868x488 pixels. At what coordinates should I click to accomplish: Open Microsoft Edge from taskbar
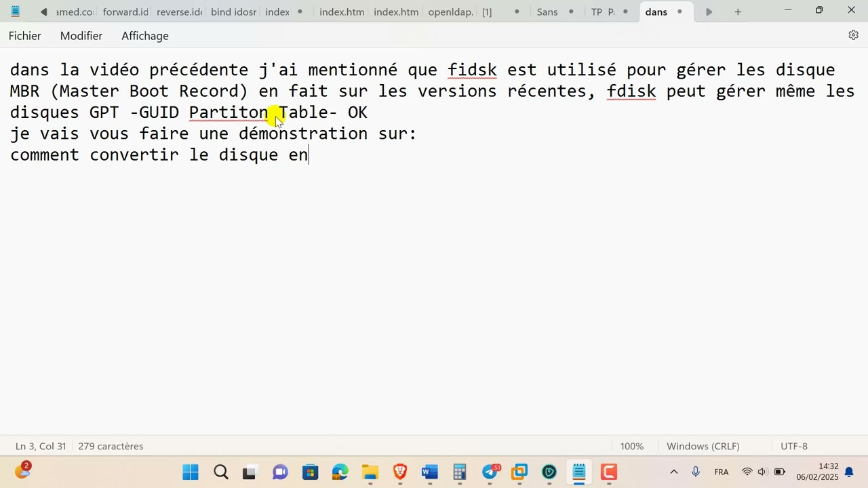340,472
